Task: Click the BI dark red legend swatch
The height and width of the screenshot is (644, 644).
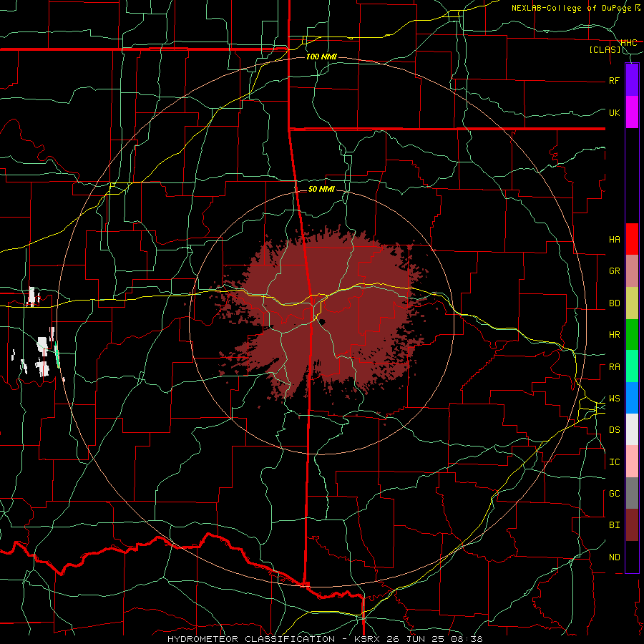Action: pos(632,525)
